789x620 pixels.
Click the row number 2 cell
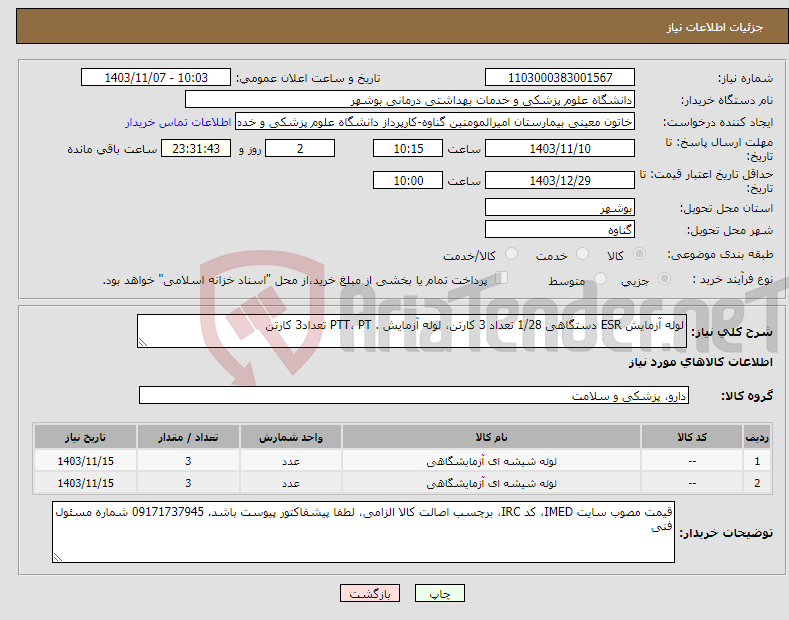757,483
